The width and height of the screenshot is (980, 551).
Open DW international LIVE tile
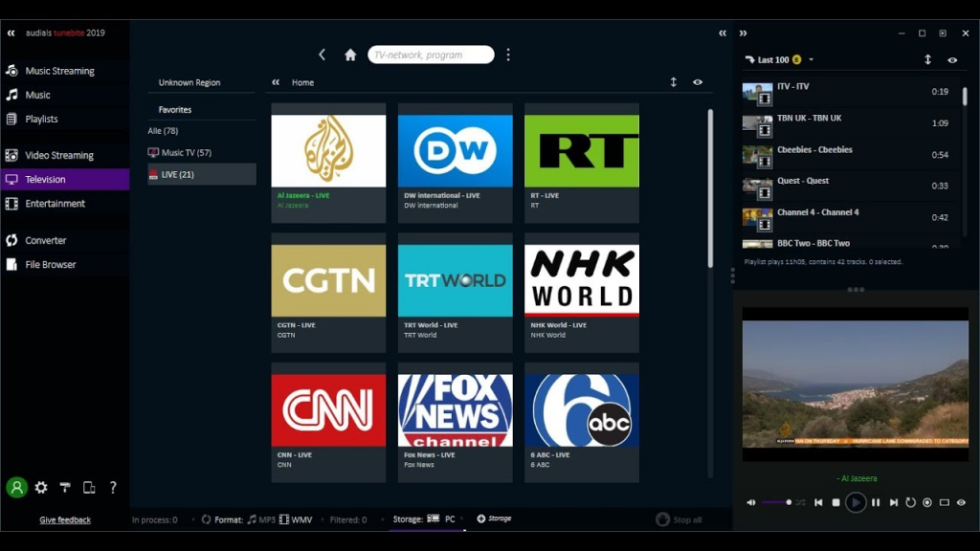455,163
